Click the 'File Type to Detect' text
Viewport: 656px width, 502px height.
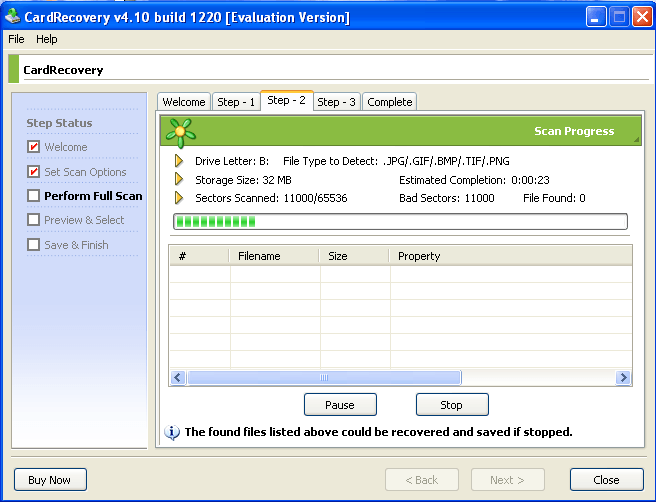tap(331, 161)
